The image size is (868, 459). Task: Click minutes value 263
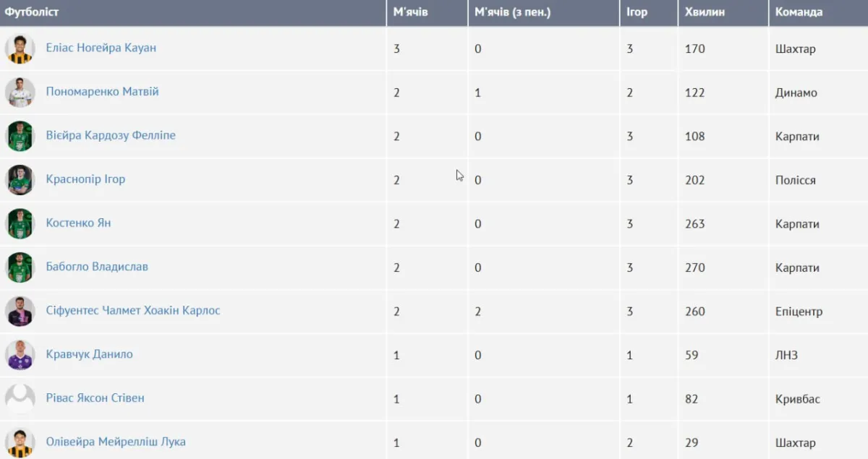tap(694, 224)
